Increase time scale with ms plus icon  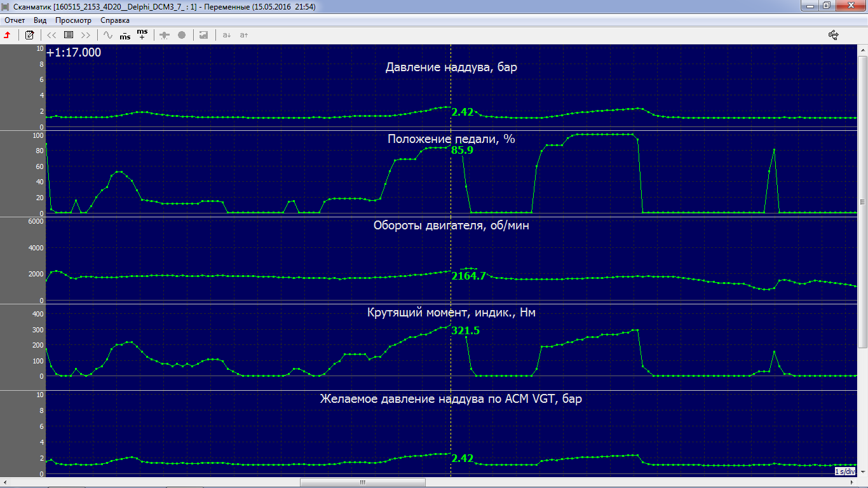(142, 34)
